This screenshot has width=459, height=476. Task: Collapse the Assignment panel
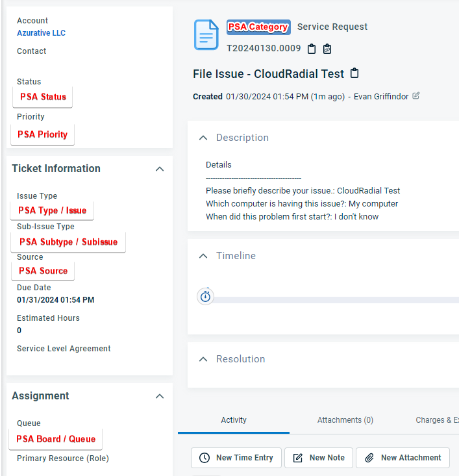[160, 396]
